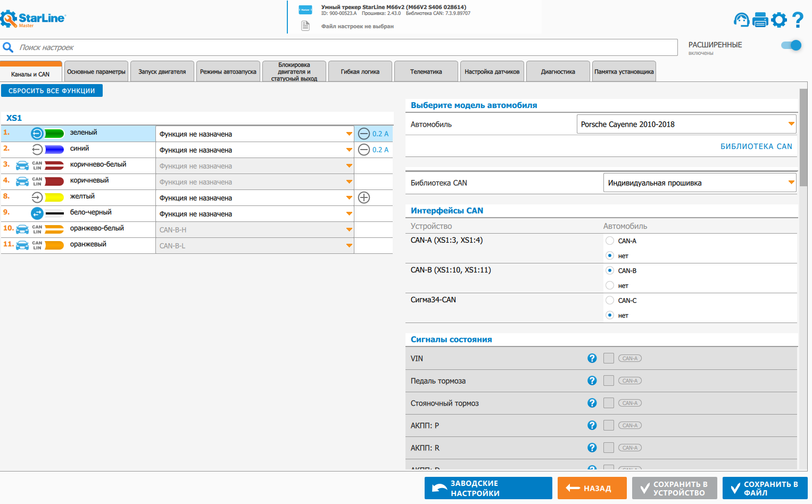812x504 pixels.
Task: Click the printer icon in header
Action: point(760,20)
